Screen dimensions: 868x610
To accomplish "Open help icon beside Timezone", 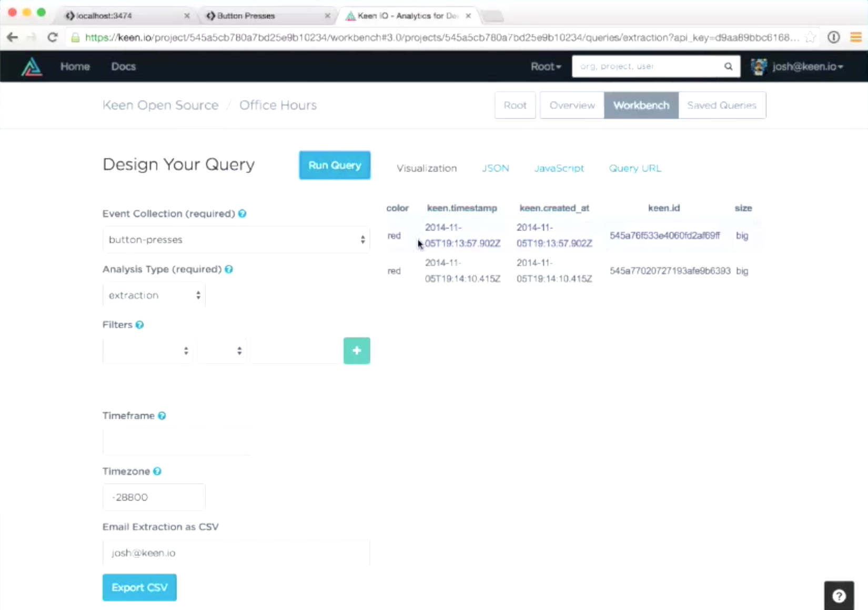I will (157, 471).
